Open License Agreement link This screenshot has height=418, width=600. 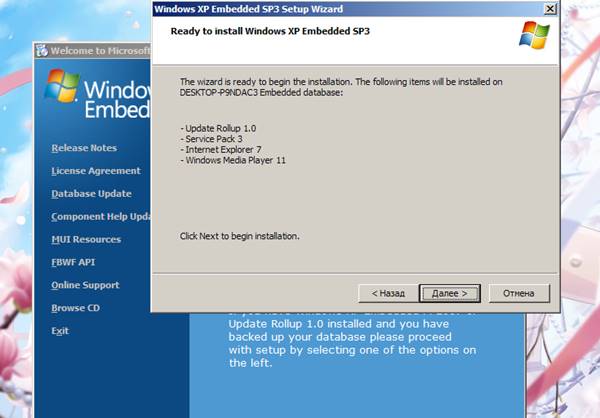point(96,171)
